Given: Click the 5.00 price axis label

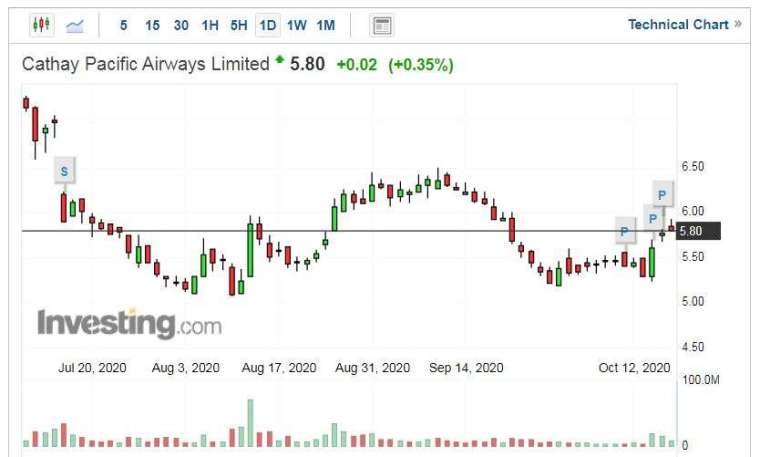Looking at the screenshot, I should pos(693,301).
